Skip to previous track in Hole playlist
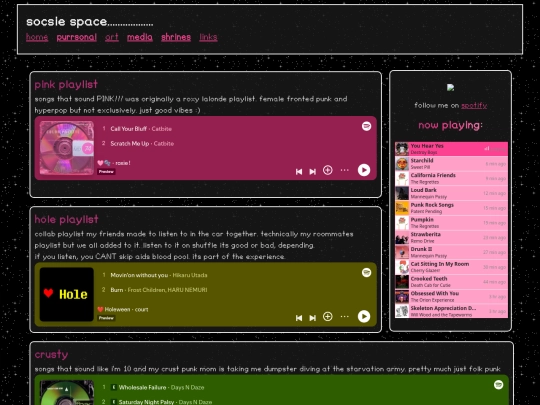 click(x=299, y=318)
